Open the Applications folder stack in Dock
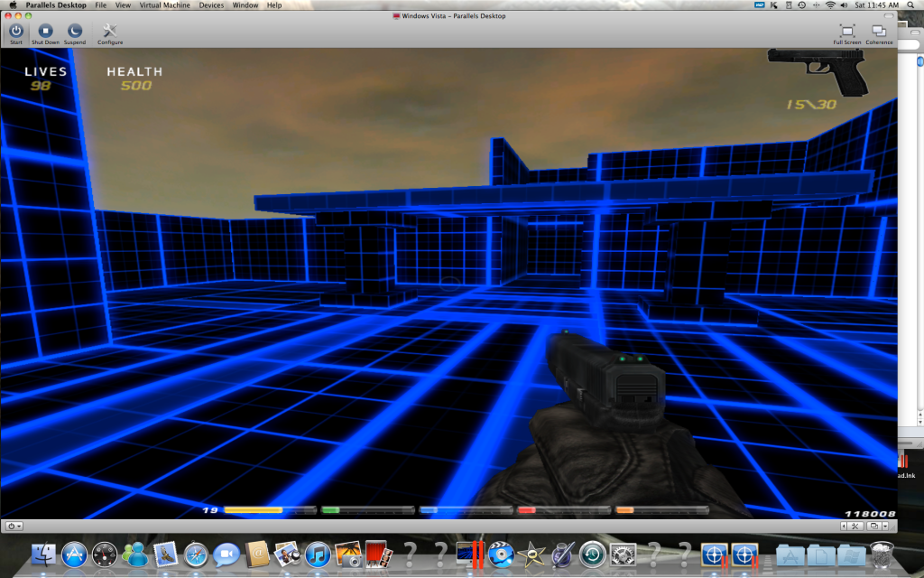The width and height of the screenshot is (924, 578). click(x=790, y=555)
